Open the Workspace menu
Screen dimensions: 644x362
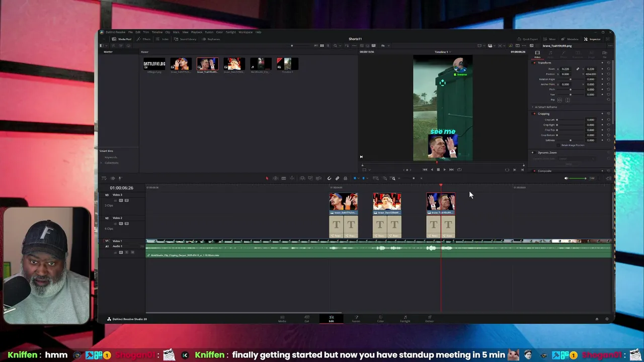[x=246, y=32]
